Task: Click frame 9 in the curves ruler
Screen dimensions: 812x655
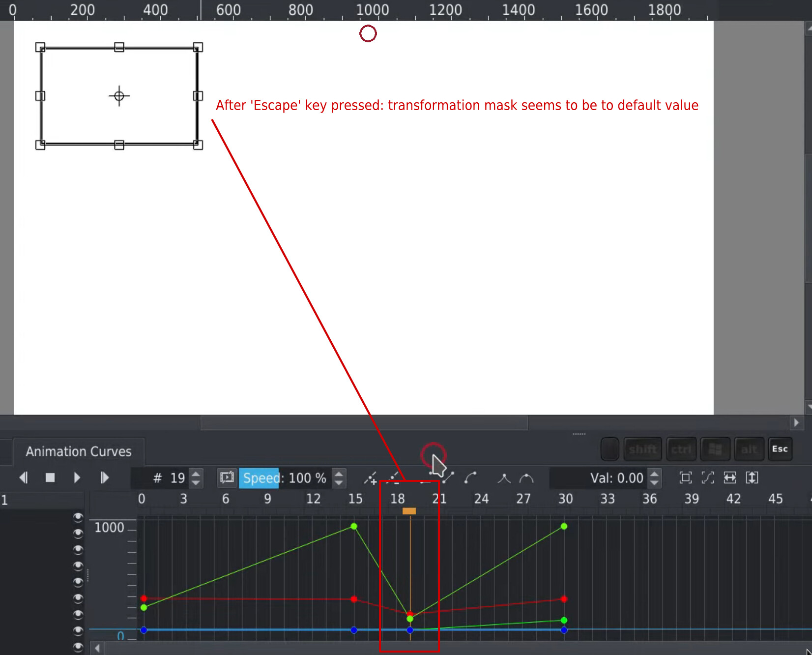Action: [x=267, y=499]
